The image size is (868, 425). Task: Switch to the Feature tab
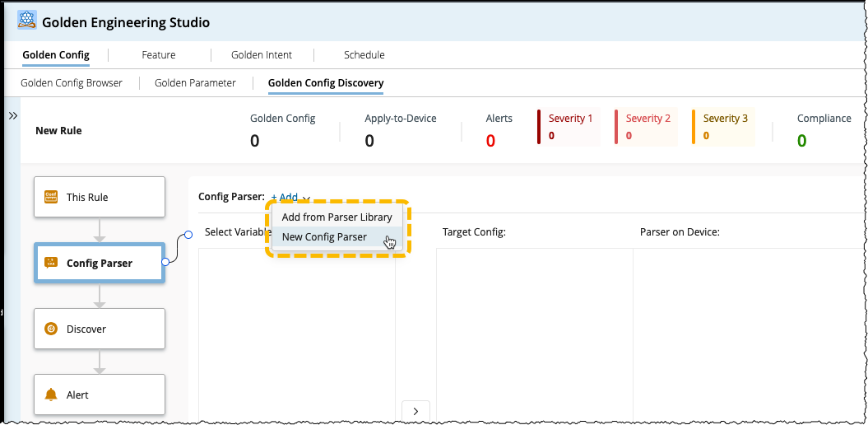click(158, 55)
